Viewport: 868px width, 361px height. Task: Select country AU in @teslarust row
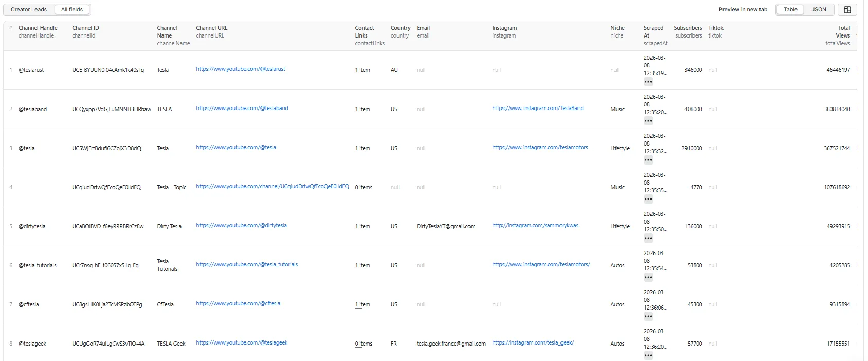pos(394,70)
